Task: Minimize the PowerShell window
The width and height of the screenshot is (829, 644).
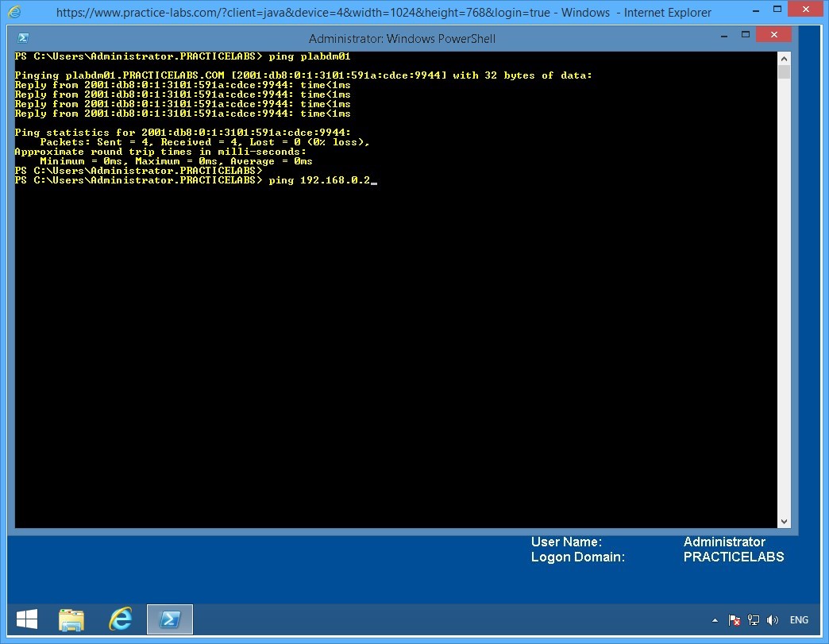Action: tap(723, 35)
